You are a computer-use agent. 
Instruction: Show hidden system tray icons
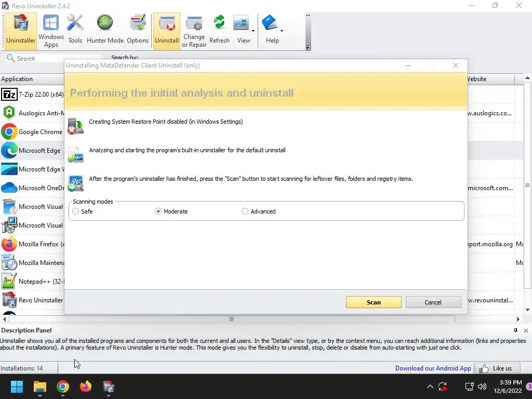point(430,387)
